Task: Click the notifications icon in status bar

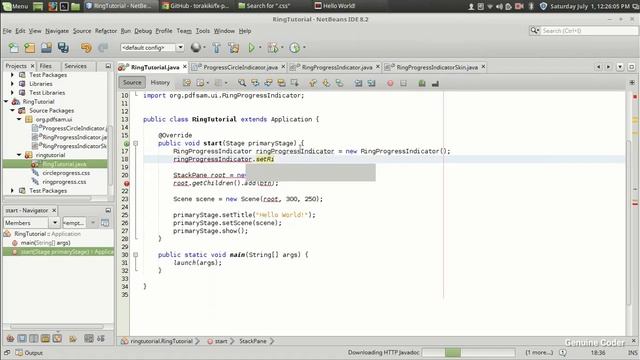Action: [x=563, y=352]
